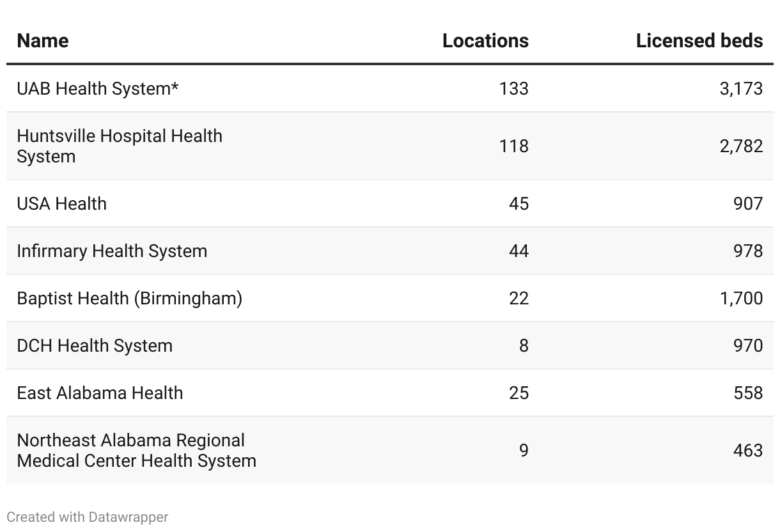Select the 3,173 licensed beds value
Image resolution: width=780 pixels, height=532 pixels.
click(x=741, y=88)
